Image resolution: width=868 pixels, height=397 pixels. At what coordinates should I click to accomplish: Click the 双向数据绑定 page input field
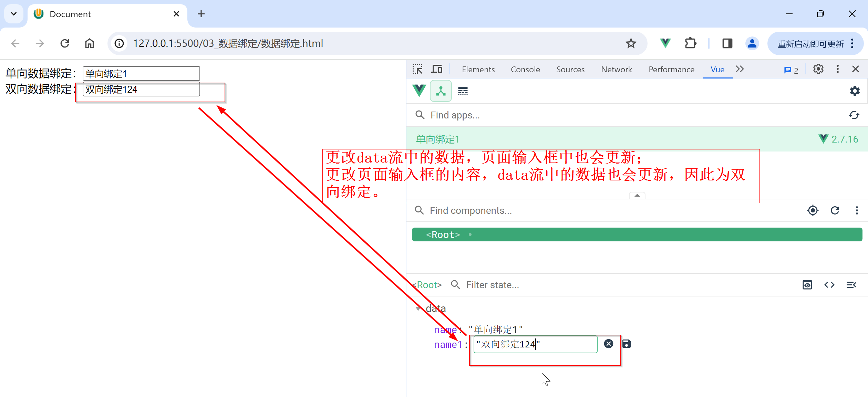141,90
